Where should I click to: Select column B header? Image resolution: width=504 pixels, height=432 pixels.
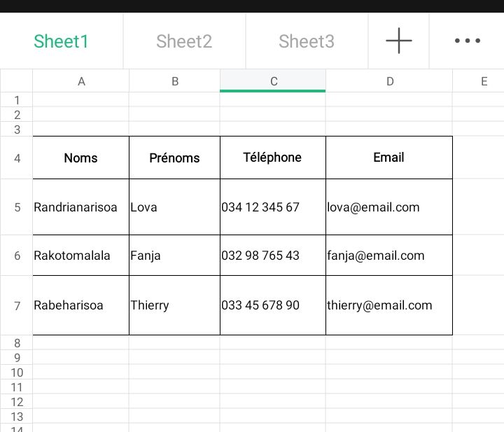pyautogui.click(x=175, y=81)
